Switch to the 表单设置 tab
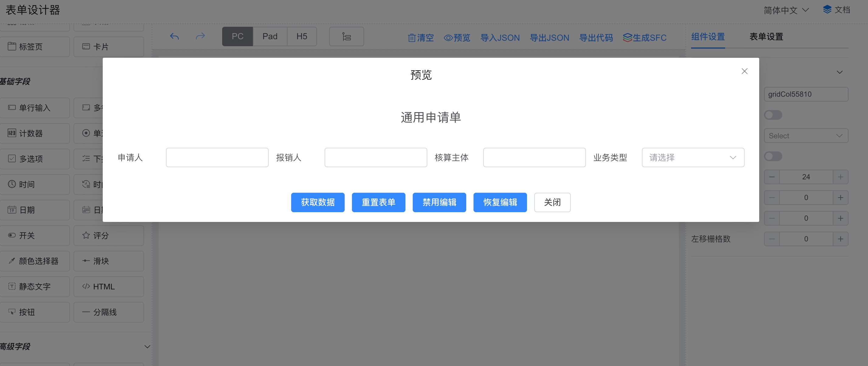Viewport: 868px width, 366px height. [766, 37]
